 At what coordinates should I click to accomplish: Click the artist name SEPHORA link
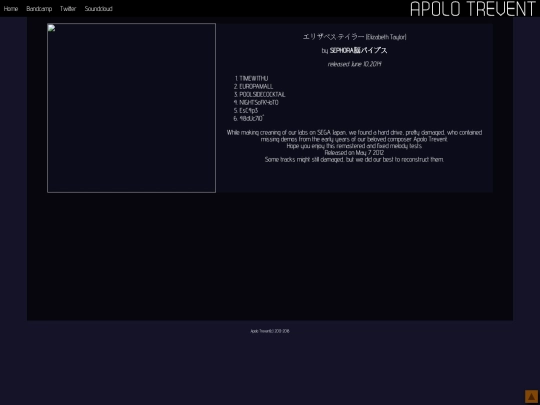(358, 50)
